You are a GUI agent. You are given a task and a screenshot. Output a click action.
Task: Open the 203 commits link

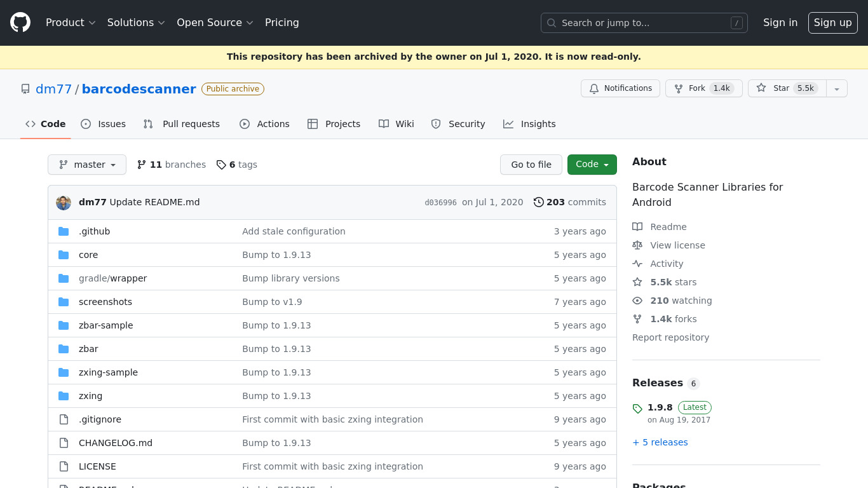pyautogui.click(x=570, y=202)
